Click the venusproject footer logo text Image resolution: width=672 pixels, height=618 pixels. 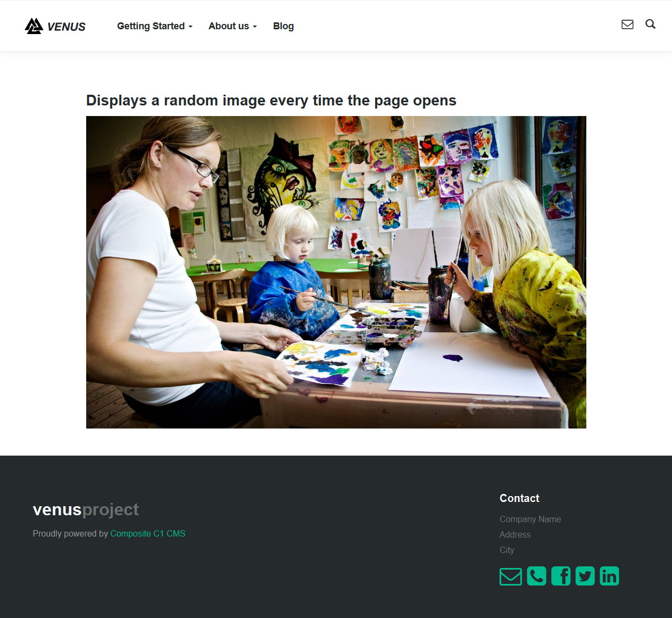[86, 509]
